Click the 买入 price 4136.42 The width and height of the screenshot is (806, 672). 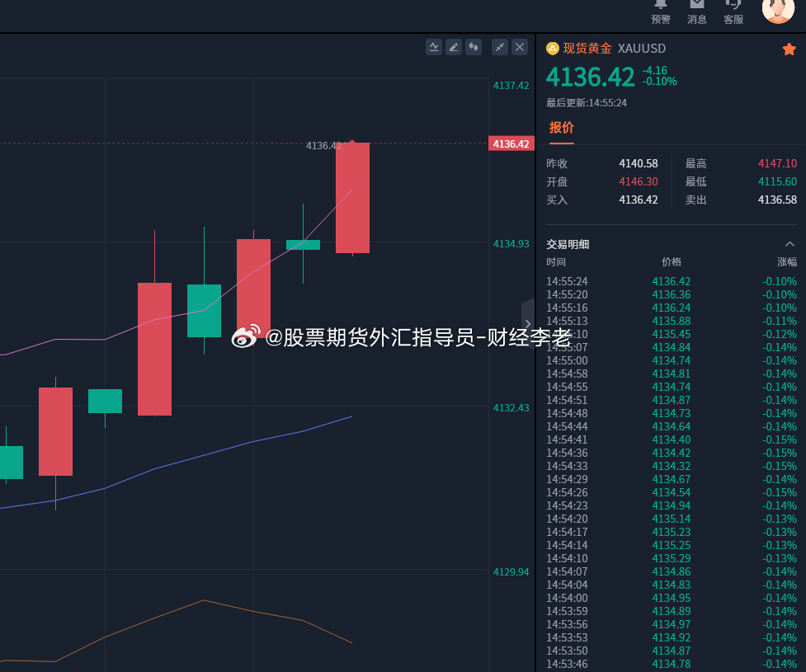pyautogui.click(x=639, y=200)
